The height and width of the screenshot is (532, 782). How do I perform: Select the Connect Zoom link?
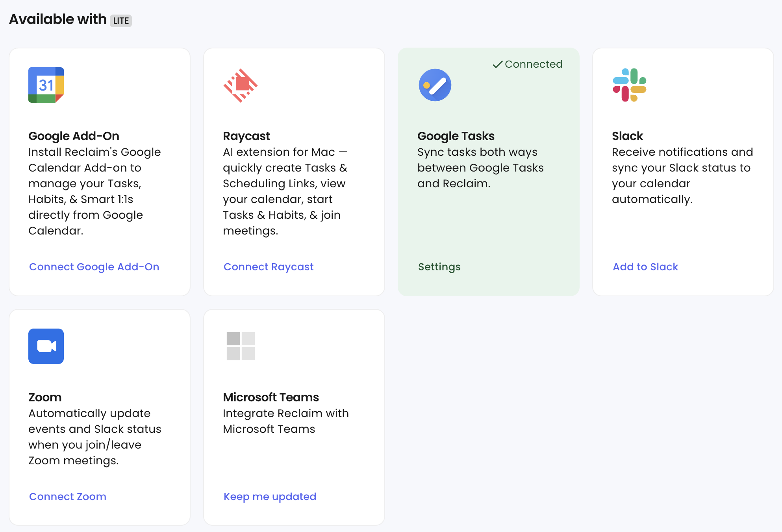tap(68, 497)
